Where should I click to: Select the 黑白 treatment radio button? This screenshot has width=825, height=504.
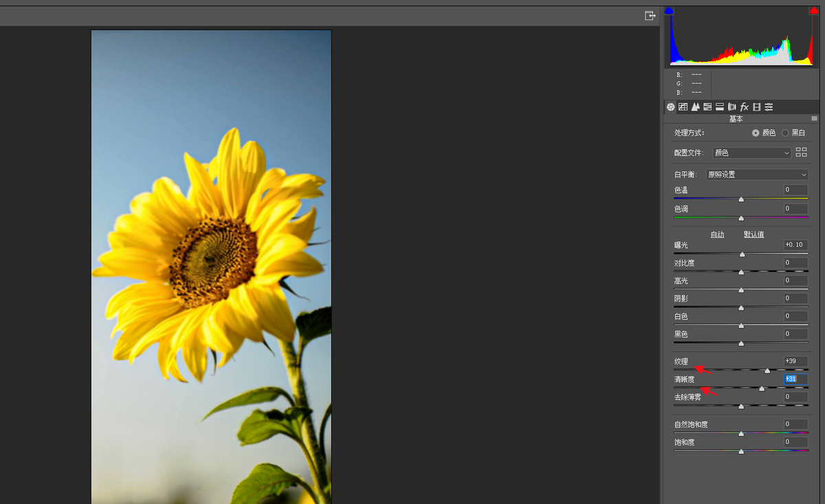(x=785, y=133)
